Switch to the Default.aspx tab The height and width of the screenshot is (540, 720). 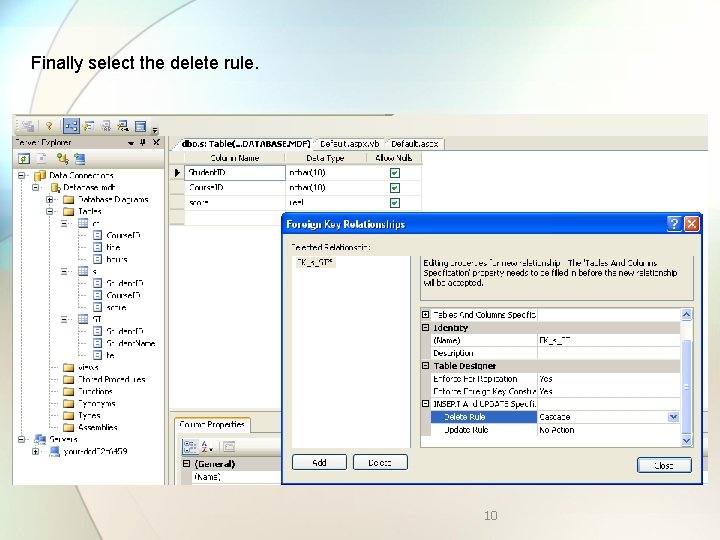pos(415,144)
